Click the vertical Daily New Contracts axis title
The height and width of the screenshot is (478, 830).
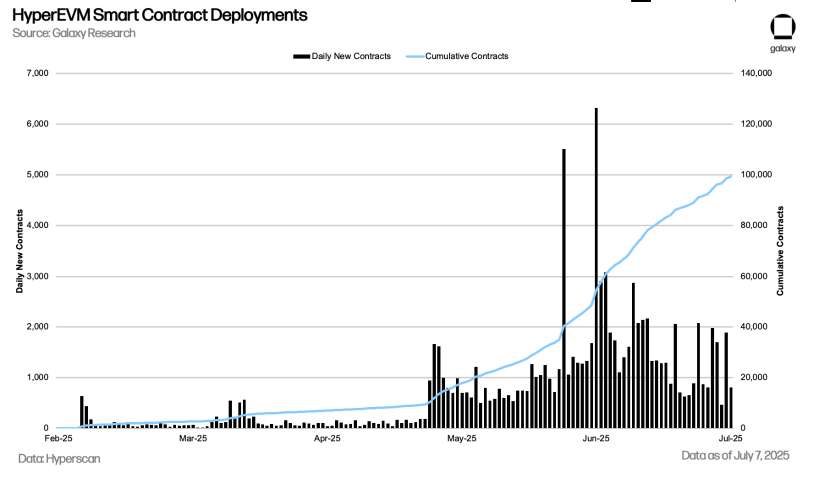tap(20, 251)
